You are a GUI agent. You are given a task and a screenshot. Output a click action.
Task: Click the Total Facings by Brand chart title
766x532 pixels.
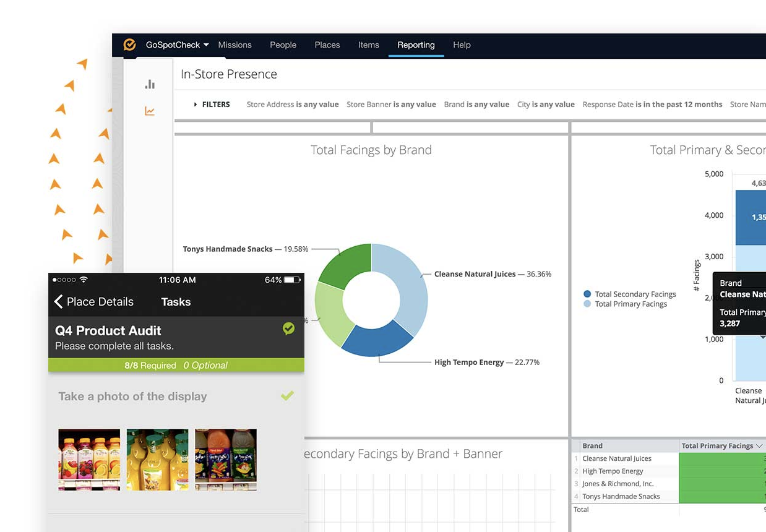[x=371, y=150]
